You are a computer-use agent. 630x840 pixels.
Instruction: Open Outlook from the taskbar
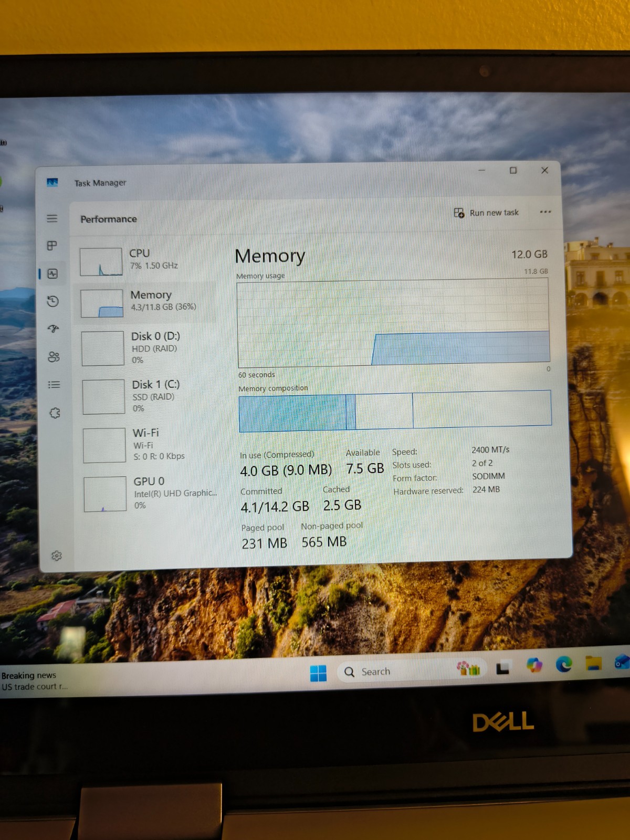[622, 661]
